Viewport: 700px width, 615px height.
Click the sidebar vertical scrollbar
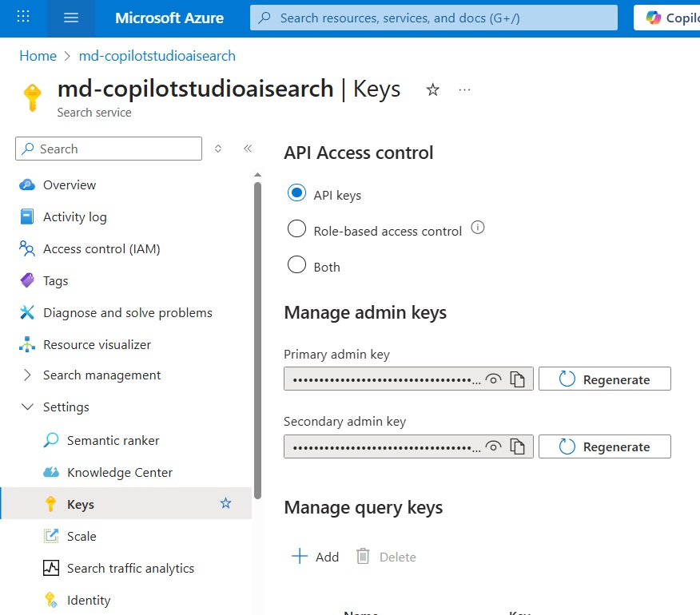(x=257, y=340)
